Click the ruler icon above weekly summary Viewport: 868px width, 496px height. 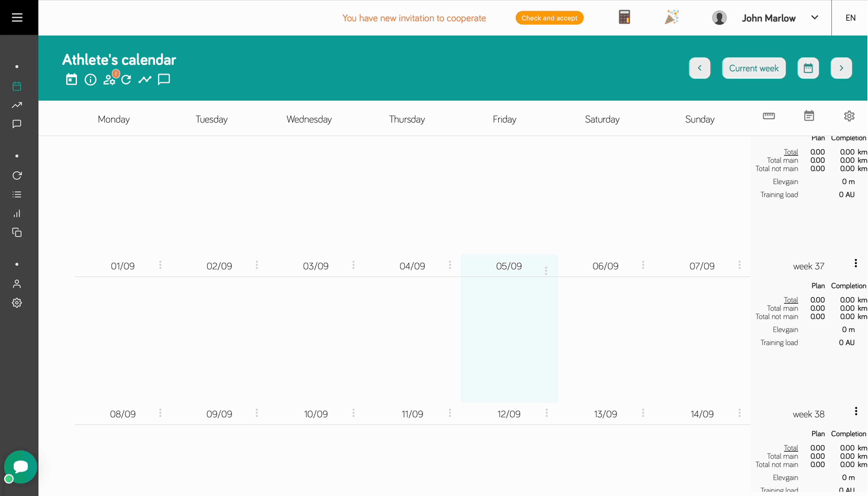point(769,116)
